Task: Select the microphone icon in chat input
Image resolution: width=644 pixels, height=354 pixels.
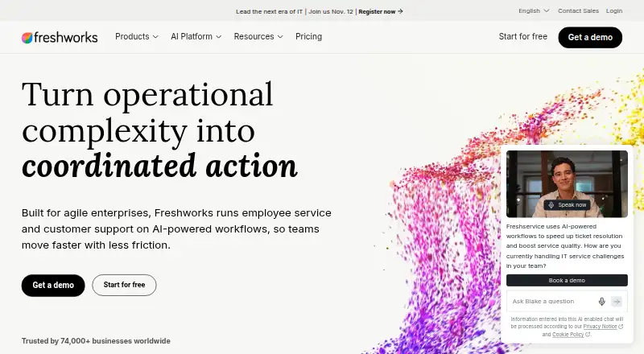Action: click(601, 302)
